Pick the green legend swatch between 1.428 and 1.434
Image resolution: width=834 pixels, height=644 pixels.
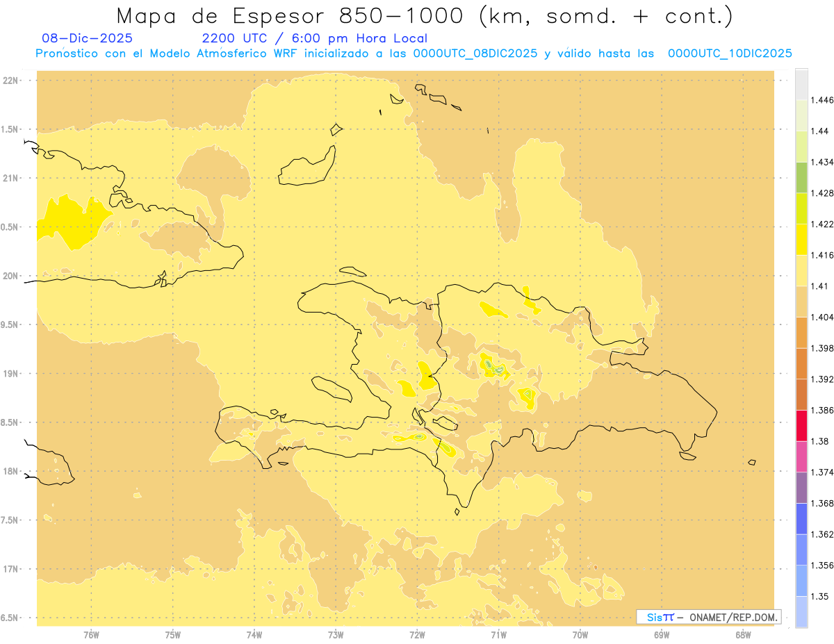point(801,177)
